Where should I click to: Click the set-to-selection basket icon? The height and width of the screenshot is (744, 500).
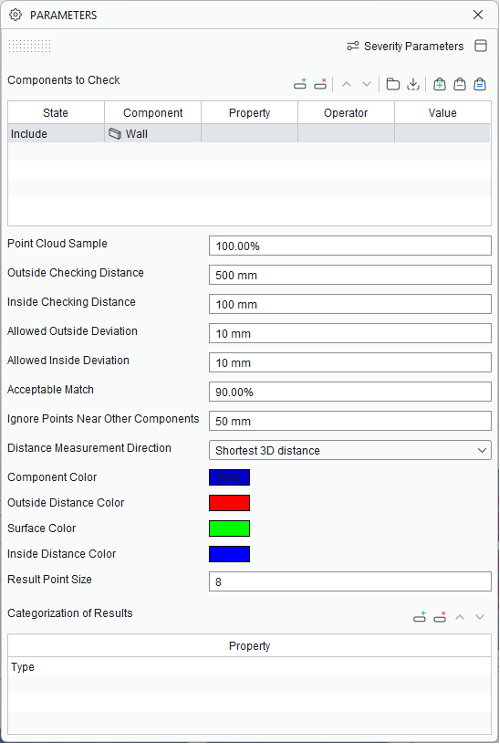[x=480, y=84]
